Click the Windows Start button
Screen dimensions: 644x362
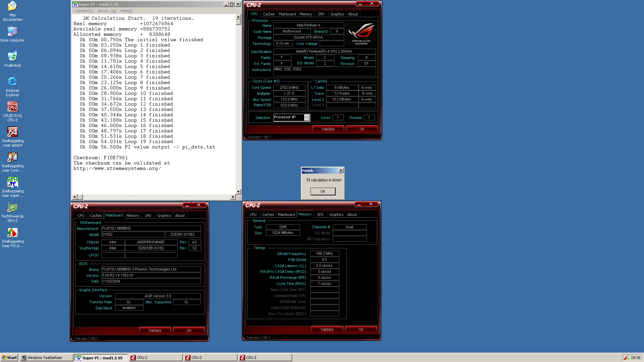click(x=9, y=358)
